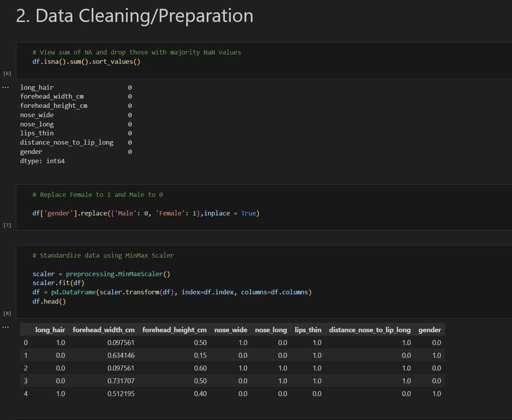Click the forehead_width_cm column header
Viewport: 512px width, 420px height.
(x=103, y=330)
